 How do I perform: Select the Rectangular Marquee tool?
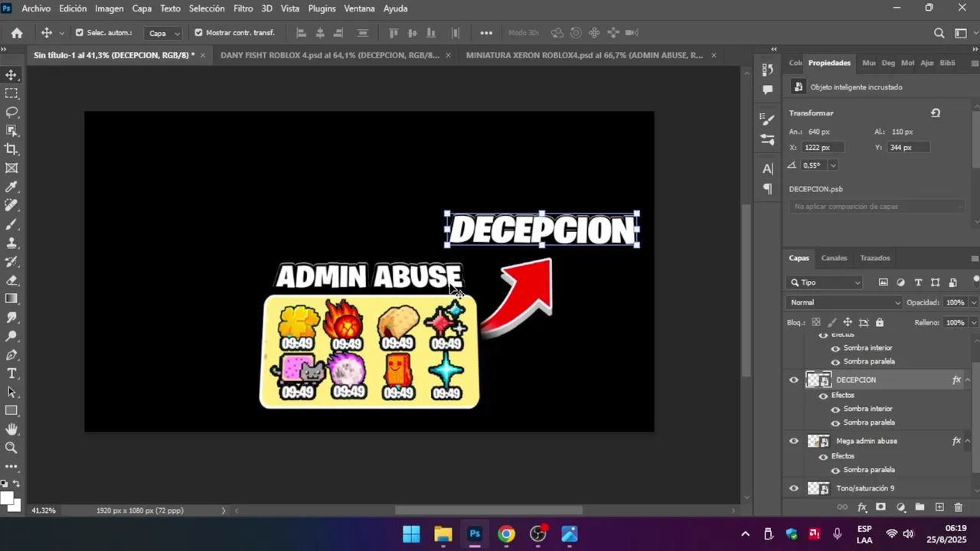(11, 93)
